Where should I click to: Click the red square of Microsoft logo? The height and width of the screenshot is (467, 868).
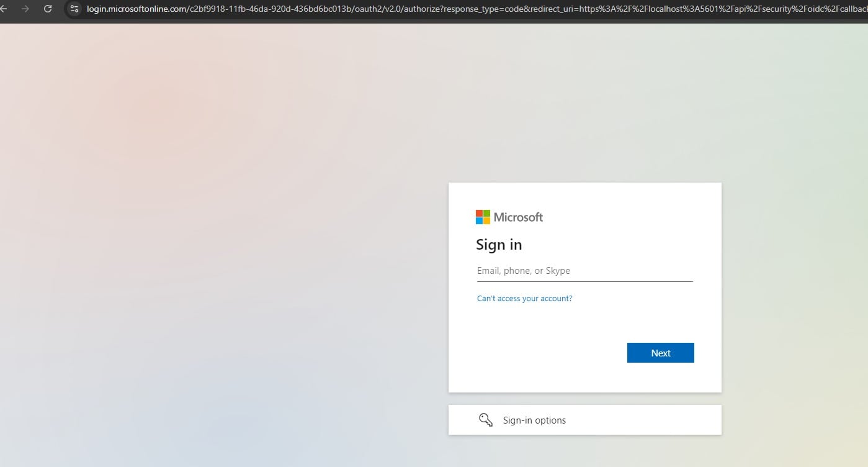pos(479,213)
